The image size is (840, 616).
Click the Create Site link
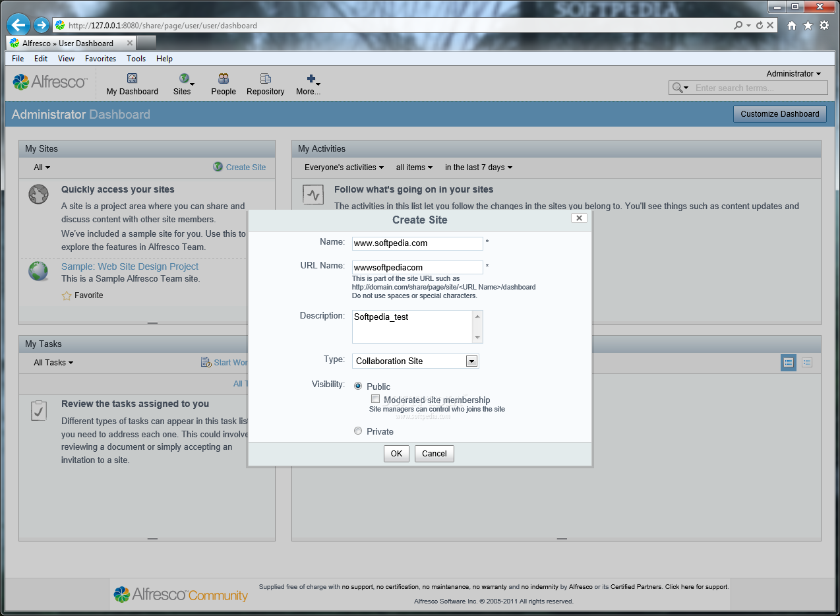pos(246,168)
